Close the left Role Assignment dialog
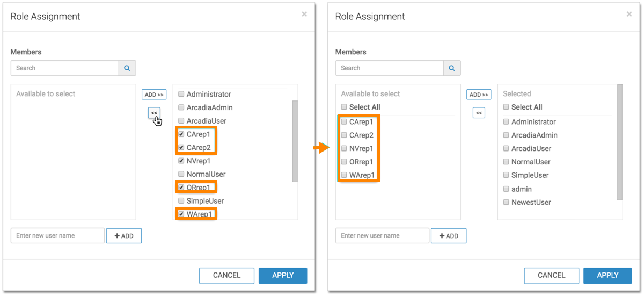This screenshot has width=644, height=295. 304,14
